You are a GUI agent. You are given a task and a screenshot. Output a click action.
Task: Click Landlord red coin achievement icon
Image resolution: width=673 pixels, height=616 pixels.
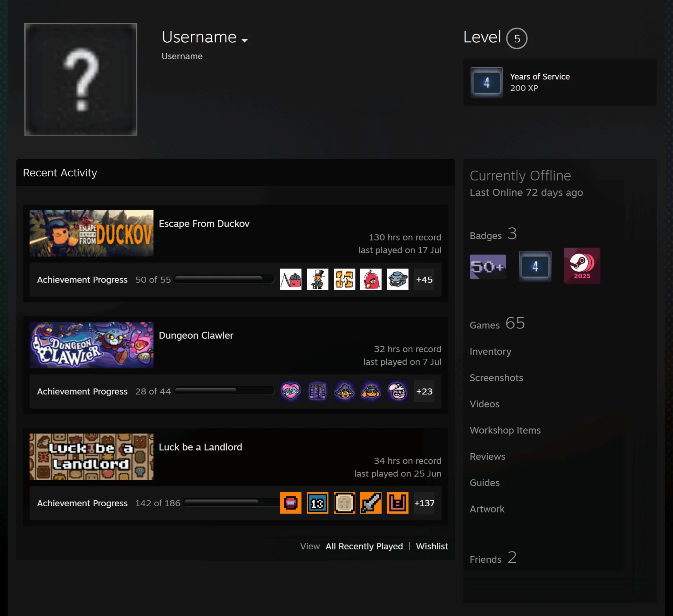coord(291,503)
